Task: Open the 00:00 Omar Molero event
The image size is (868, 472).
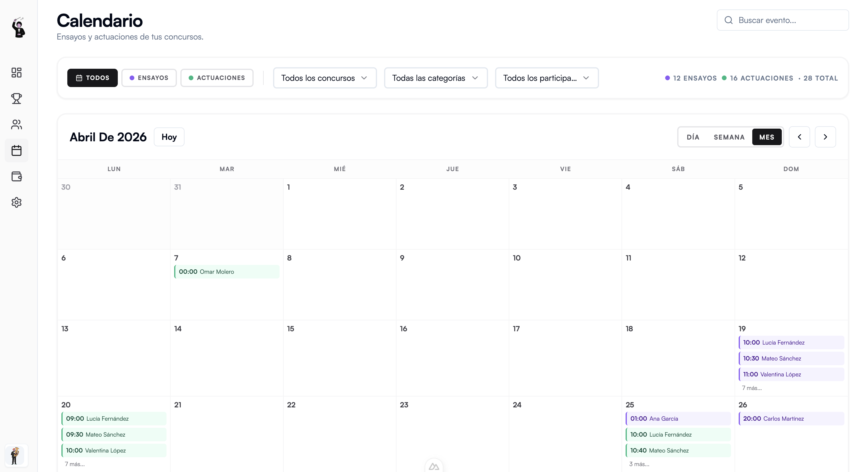Action: [x=227, y=272]
